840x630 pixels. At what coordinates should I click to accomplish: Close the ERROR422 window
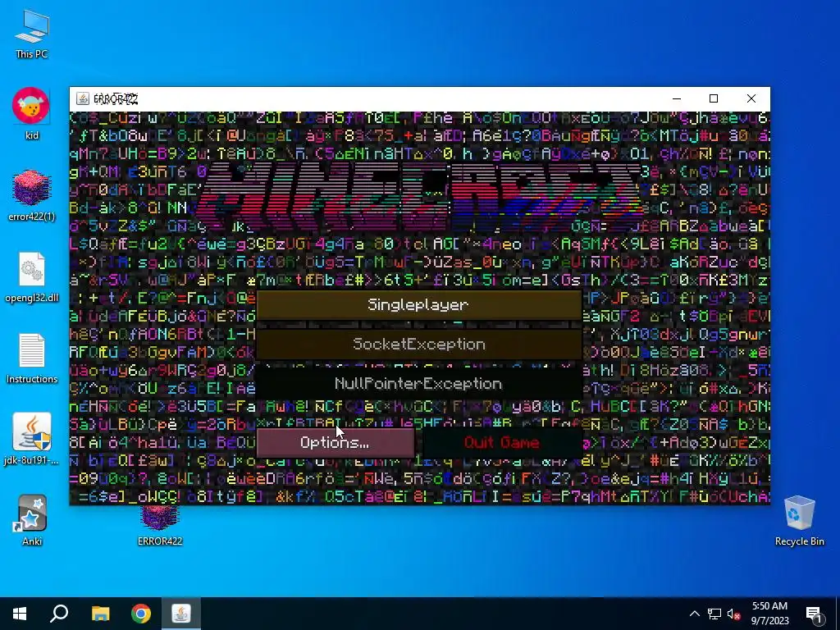point(751,98)
